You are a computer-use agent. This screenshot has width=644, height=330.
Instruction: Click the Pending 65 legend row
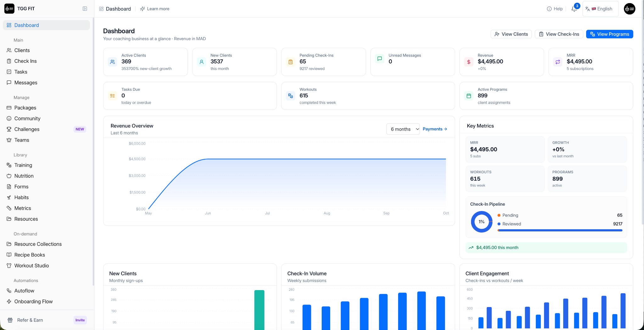(x=560, y=215)
